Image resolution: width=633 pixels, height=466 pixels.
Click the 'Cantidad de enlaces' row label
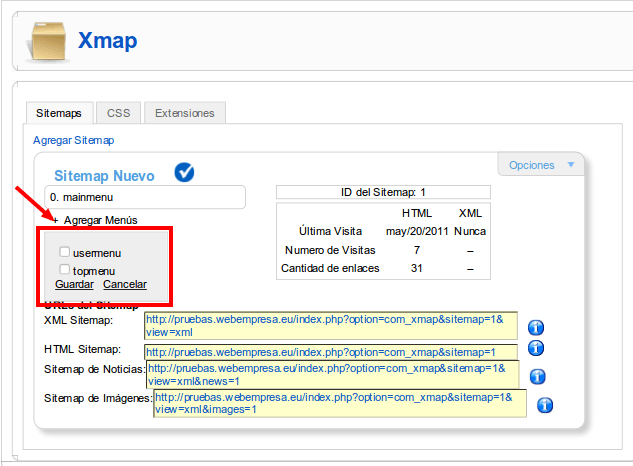coord(330,269)
